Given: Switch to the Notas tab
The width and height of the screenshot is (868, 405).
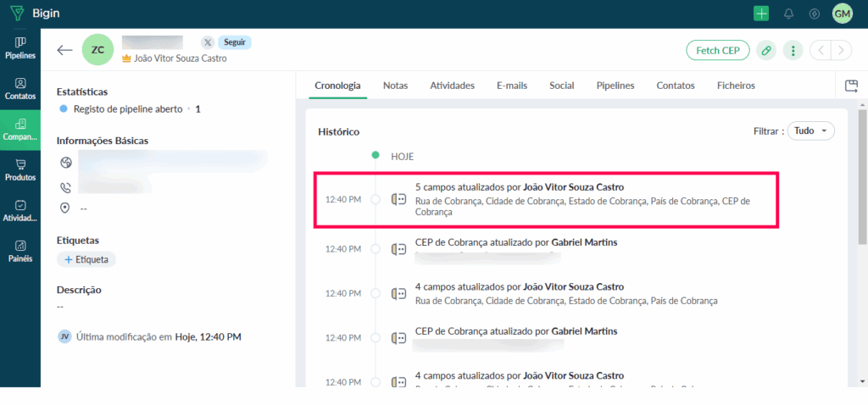Looking at the screenshot, I should [395, 86].
